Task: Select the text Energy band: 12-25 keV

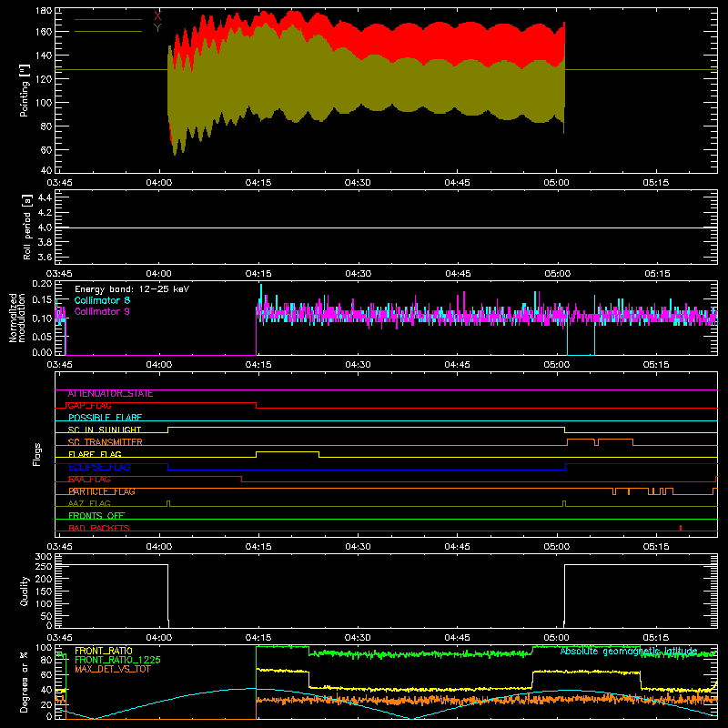Action: click(132, 289)
